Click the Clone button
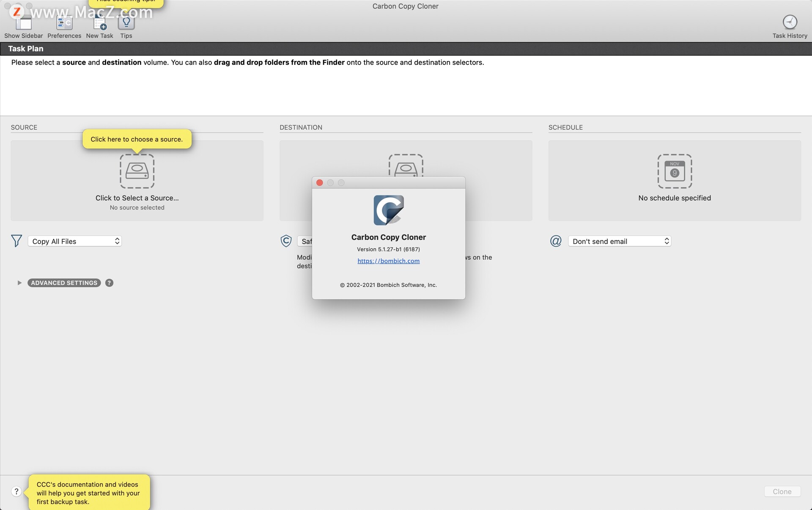This screenshot has width=812, height=510. 782,491
